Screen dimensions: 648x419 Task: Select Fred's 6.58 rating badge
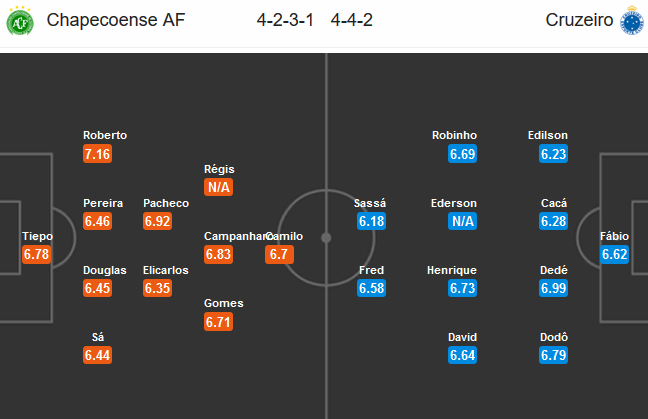click(x=372, y=288)
